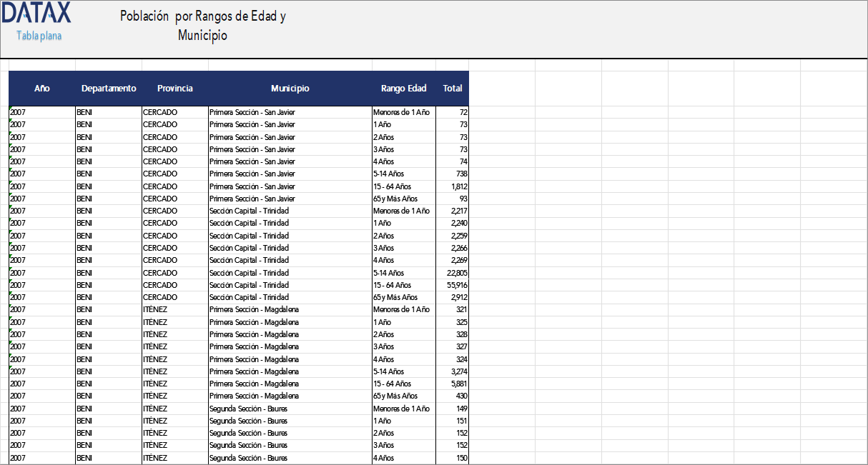Select the Total column header
This screenshot has height=465, width=868.
point(453,89)
